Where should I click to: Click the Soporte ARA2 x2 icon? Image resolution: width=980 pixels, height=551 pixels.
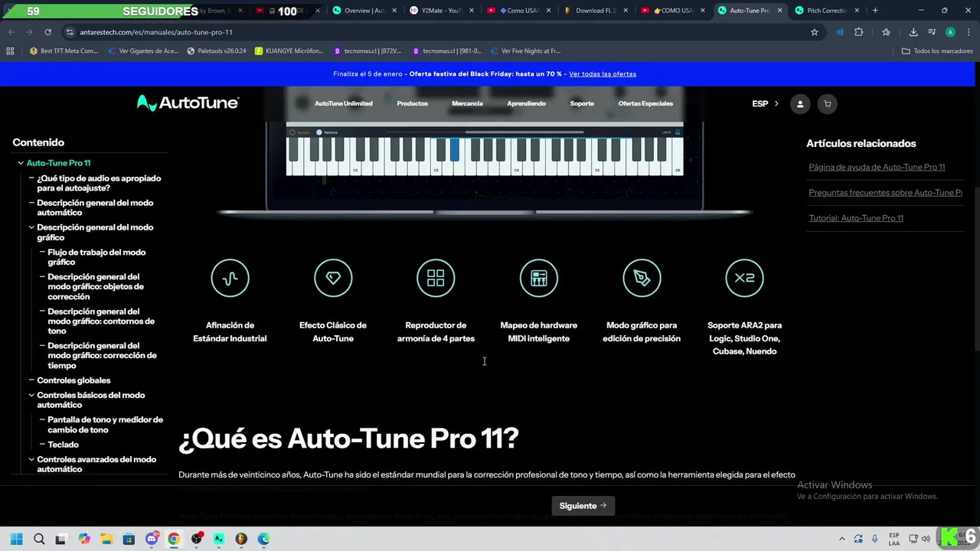(x=744, y=278)
